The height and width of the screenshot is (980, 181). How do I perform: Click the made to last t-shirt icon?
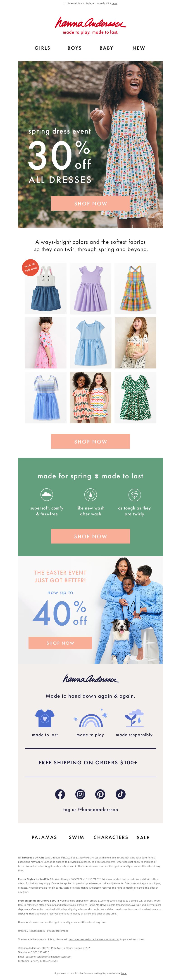(45, 718)
